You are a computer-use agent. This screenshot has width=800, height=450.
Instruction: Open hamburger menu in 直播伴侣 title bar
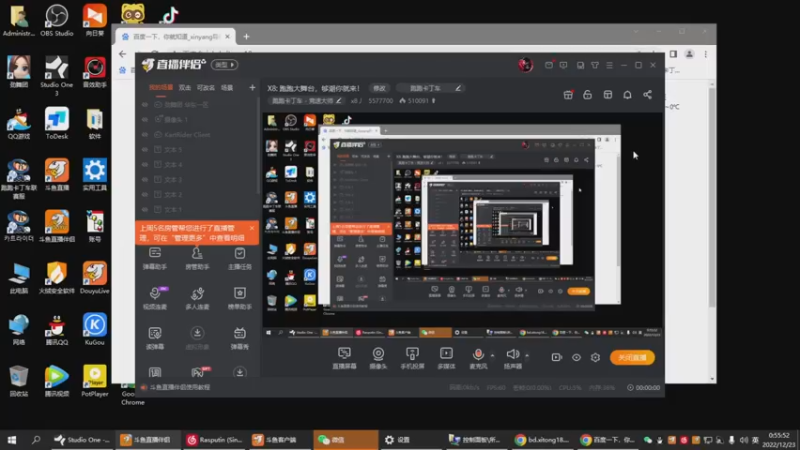pyautogui.click(x=609, y=65)
